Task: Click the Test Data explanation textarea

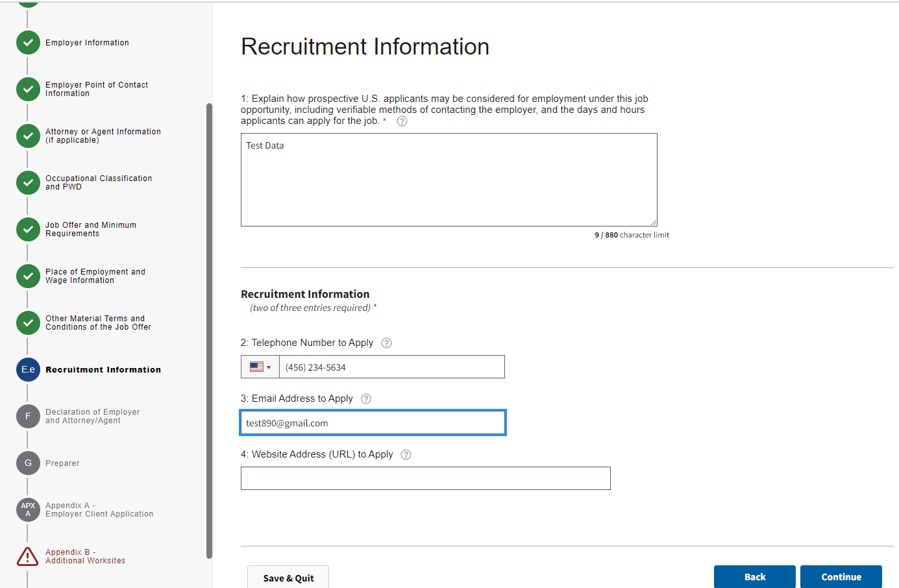Action: tap(449, 180)
